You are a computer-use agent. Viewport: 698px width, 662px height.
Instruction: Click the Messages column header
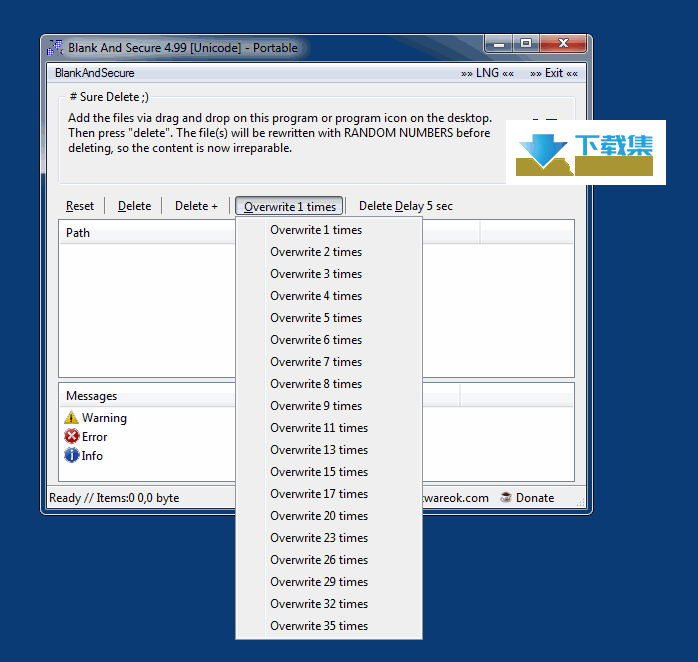tap(147, 396)
